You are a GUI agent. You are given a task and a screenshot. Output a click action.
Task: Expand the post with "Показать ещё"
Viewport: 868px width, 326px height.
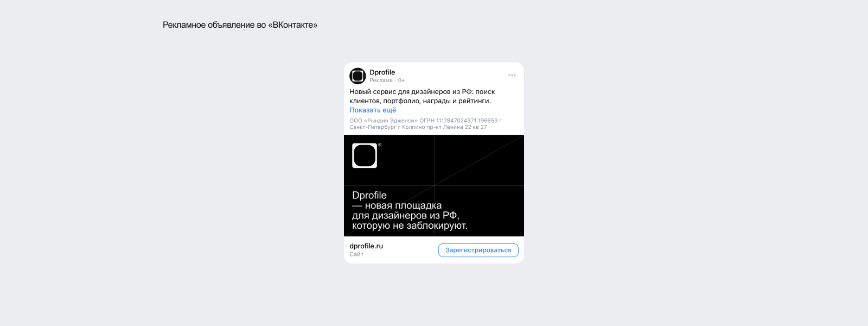click(373, 110)
